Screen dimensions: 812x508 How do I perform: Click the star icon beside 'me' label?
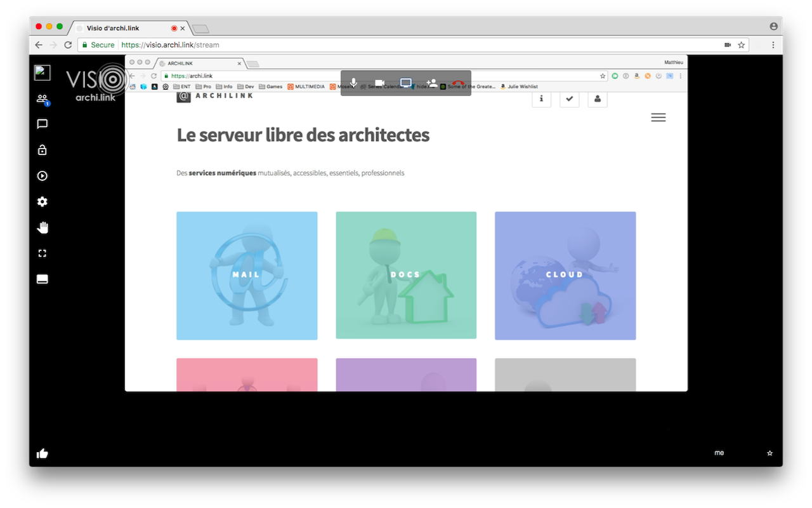pos(770,453)
